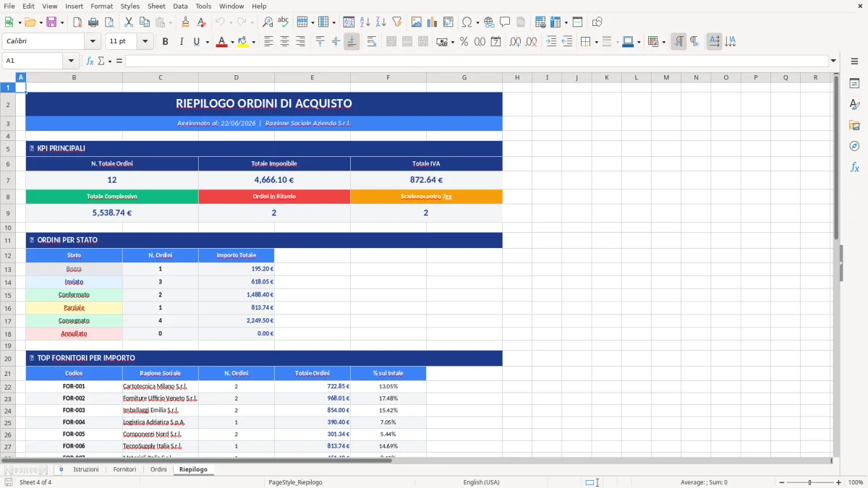Image resolution: width=868 pixels, height=488 pixels.
Task: Open the font name dropdown
Action: 92,42
